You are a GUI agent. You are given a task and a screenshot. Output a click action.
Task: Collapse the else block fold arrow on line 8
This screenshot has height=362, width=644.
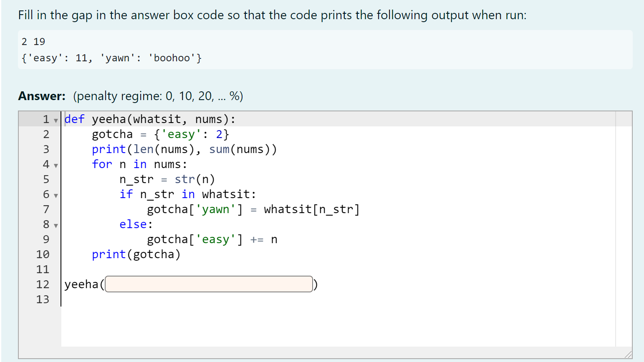pos(56,224)
